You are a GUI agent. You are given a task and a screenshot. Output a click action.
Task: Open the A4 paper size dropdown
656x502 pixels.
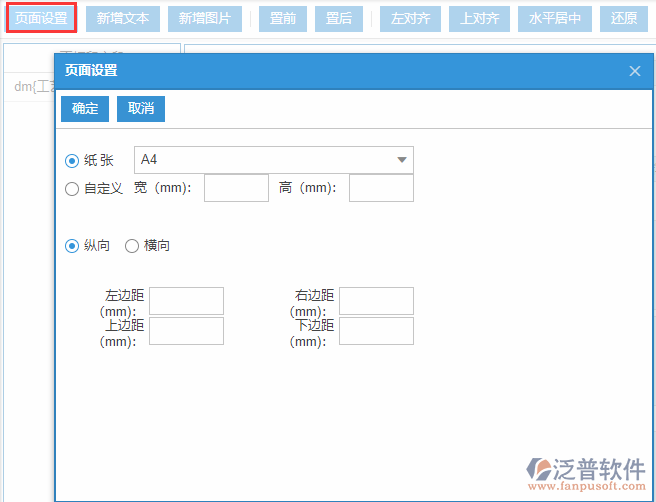(x=274, y=160)
